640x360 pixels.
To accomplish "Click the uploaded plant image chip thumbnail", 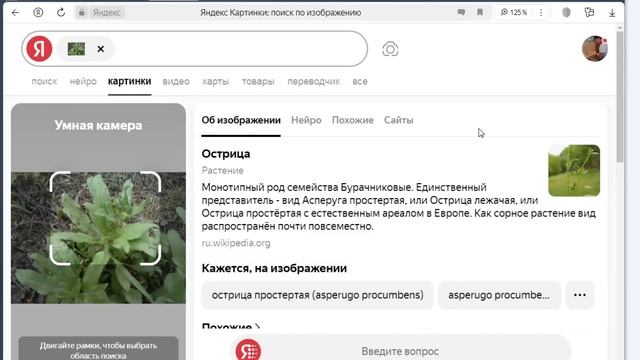I will pyautogui.click(x=76, y=49).
